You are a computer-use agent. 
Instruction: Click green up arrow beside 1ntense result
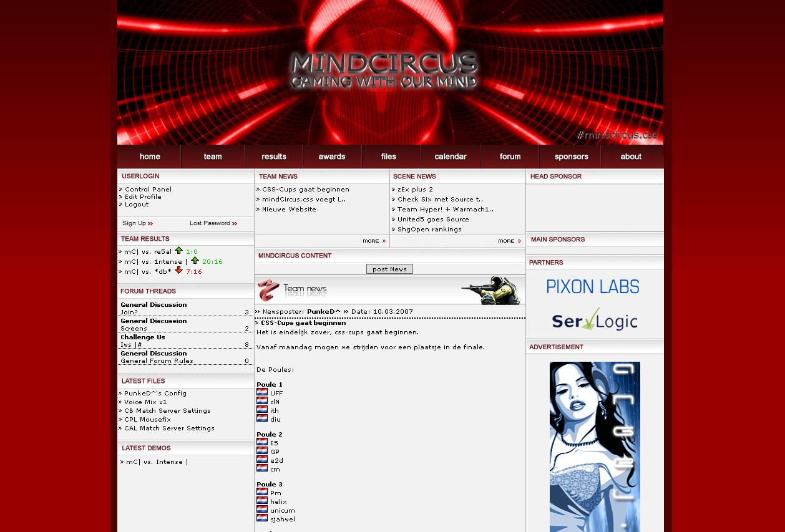point(195,261)
